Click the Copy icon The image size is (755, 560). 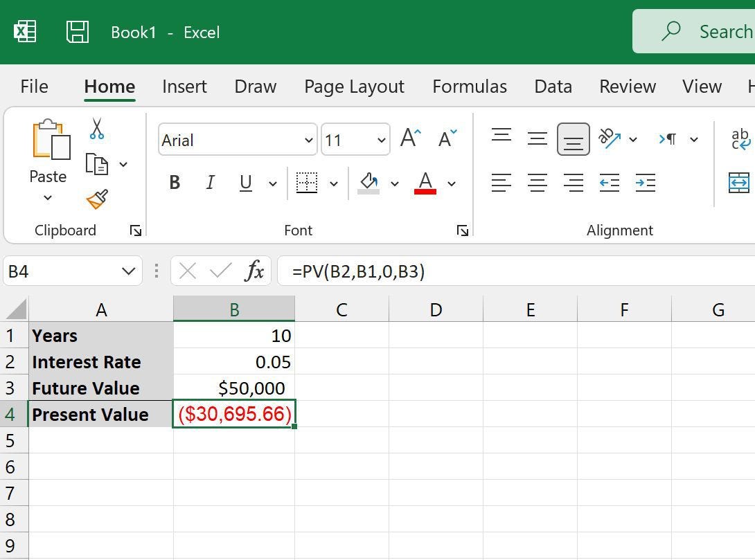(96, 164)
